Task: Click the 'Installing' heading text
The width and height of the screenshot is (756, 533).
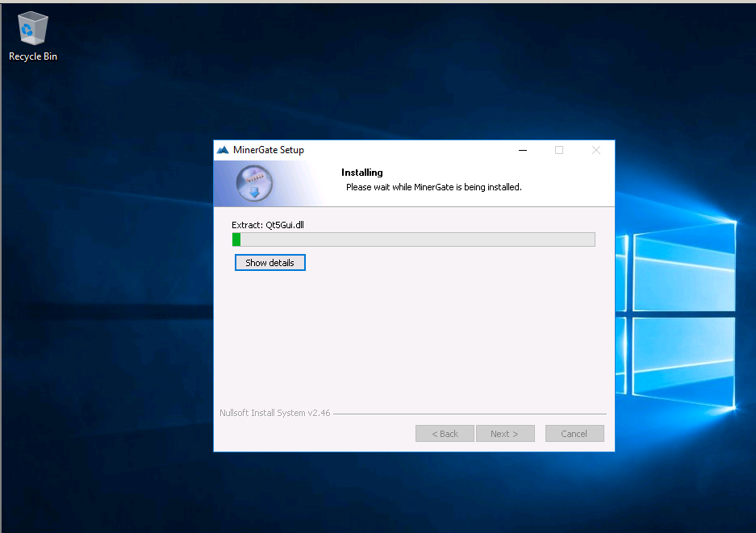Action: click(362, 173)
